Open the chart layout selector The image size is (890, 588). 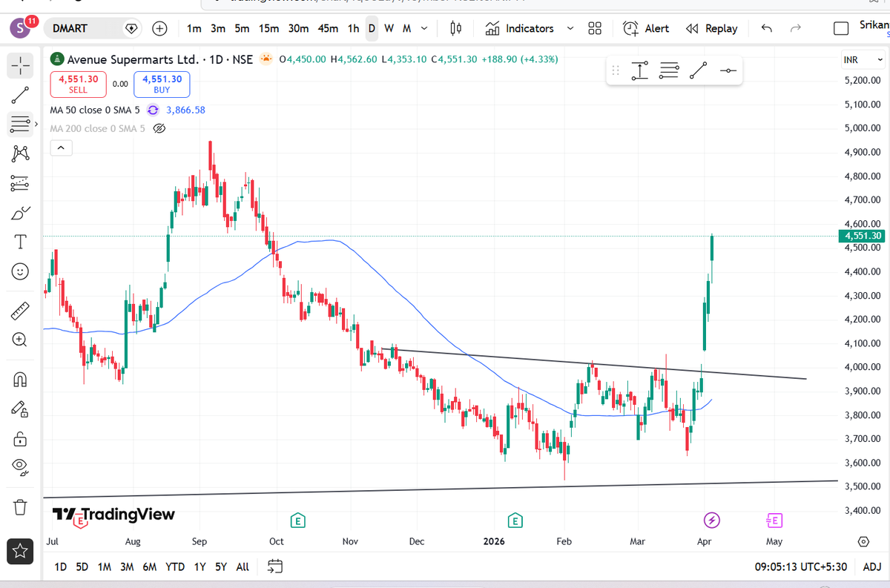coord(841,28)
